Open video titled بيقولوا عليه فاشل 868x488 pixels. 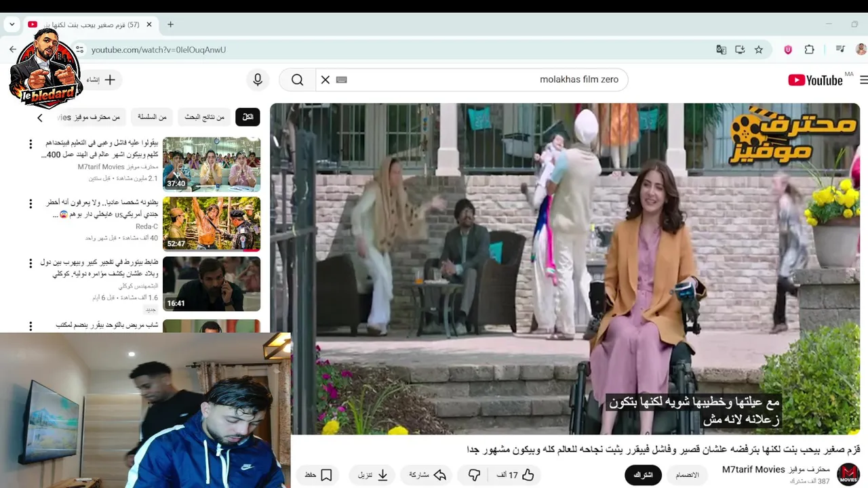[100, 149]
